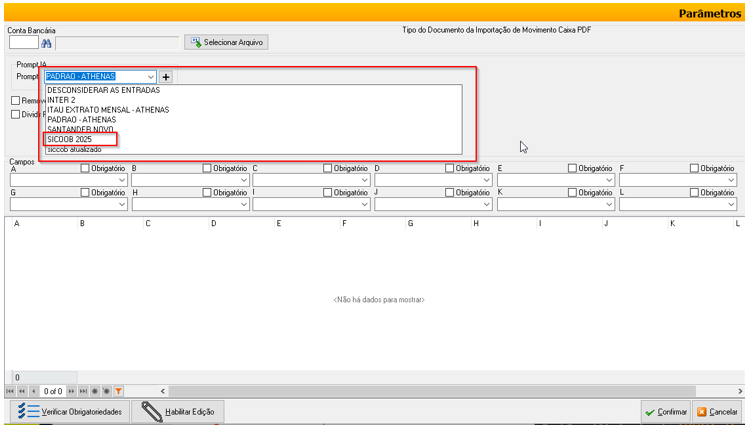Image resolution: width=745 pixels, height=425 pixels.
Task: Click the Habilitar Edição button
Action: [x=183, y=411]
